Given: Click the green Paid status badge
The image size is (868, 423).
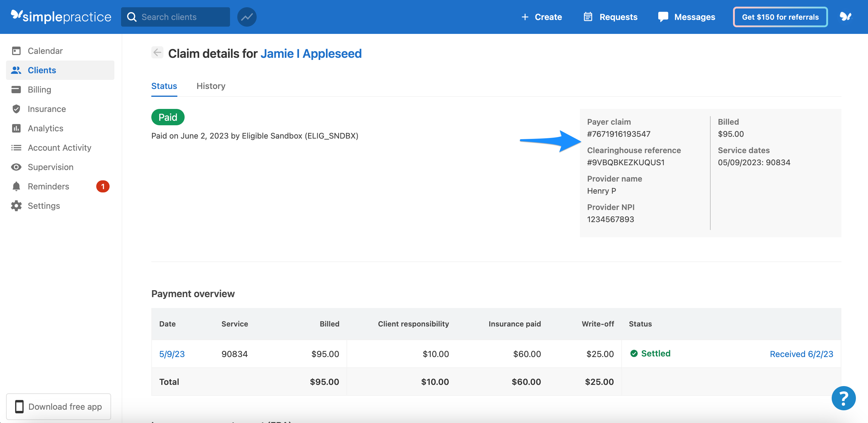Looking at the screenshot, I should 168,117.
